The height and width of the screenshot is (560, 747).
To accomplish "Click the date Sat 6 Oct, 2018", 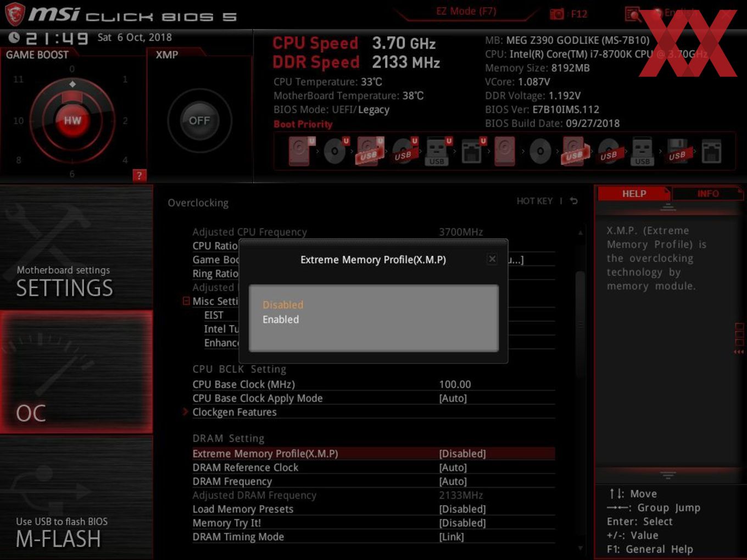I will tap(135, 37).
